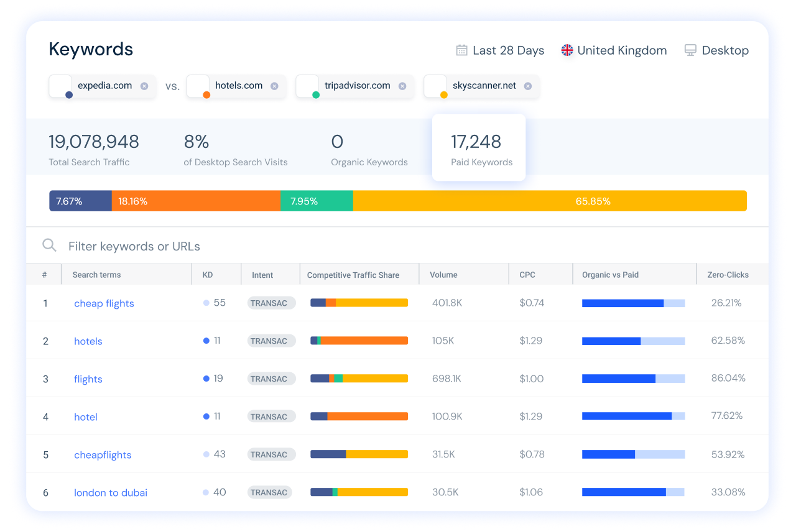Open the flights keyword link
Viewport: 796px width, 532px height.
88,379
